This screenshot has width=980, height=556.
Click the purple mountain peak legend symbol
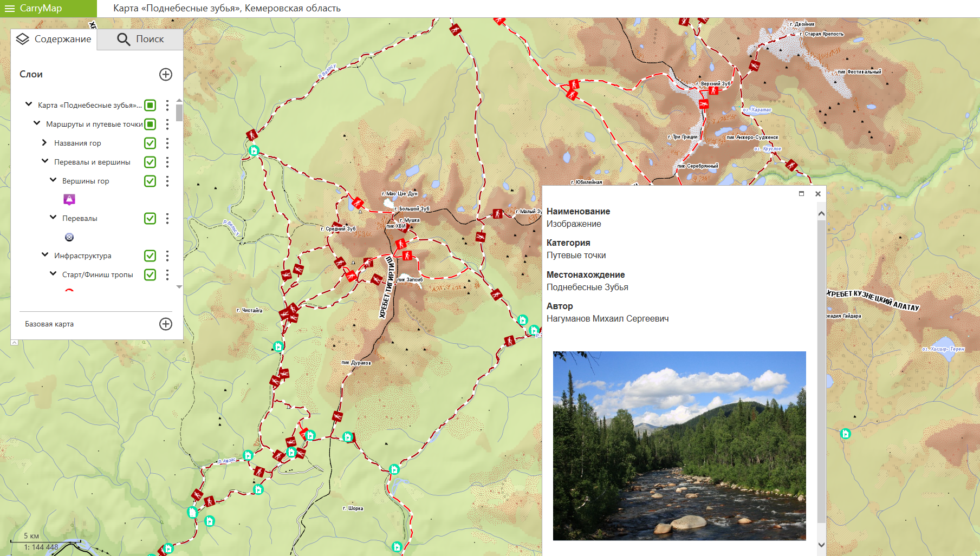[x=69, y=200]
